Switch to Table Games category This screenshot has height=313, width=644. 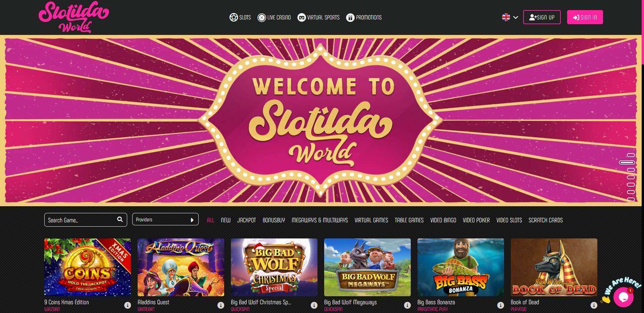click(409, 220)
